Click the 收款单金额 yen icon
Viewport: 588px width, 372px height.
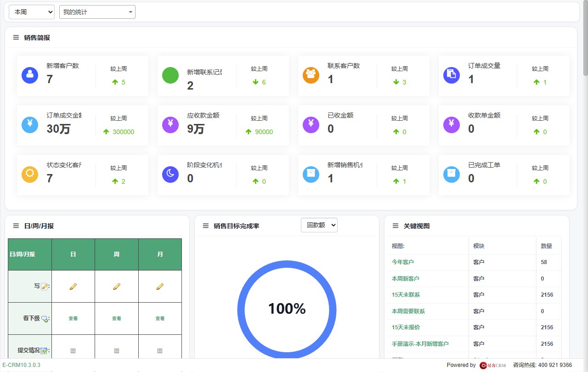point(452,124)
